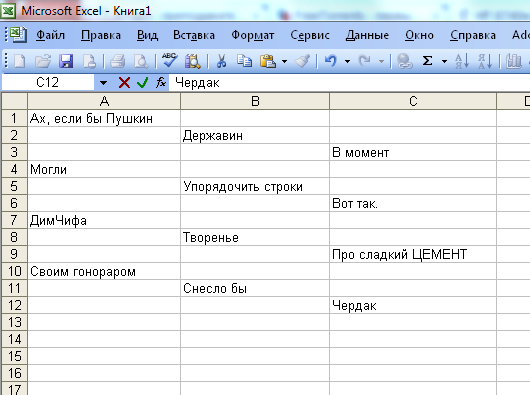530x395 pixels.
Task: Select the Format Painter brush
Action: click(302, 61)
